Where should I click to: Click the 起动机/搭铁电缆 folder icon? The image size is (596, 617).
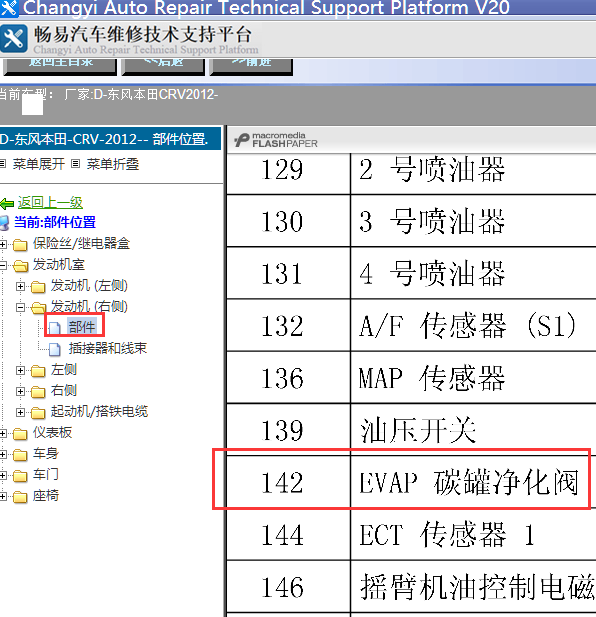click(38, 412)
